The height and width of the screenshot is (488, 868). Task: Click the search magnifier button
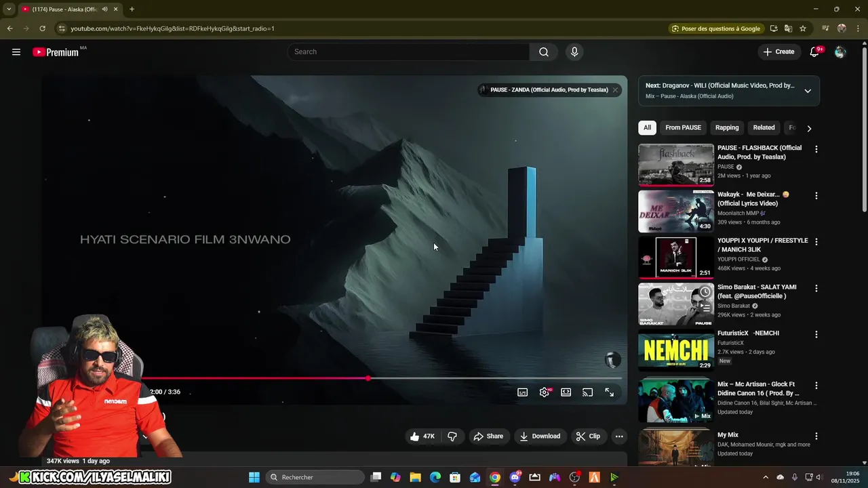(x=544, y=52)
